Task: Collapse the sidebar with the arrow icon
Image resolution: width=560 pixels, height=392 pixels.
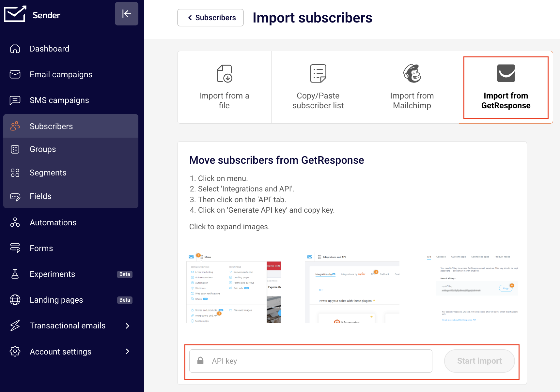Action: 126,14
